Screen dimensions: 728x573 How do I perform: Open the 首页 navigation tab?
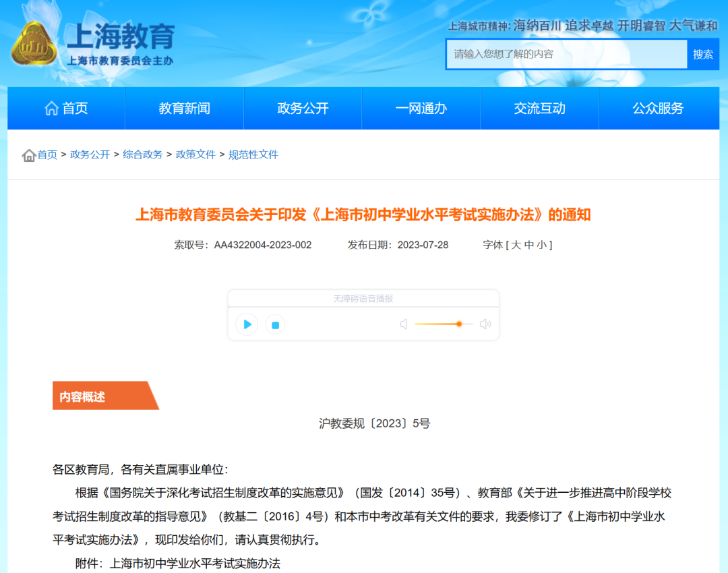[66, 108]
